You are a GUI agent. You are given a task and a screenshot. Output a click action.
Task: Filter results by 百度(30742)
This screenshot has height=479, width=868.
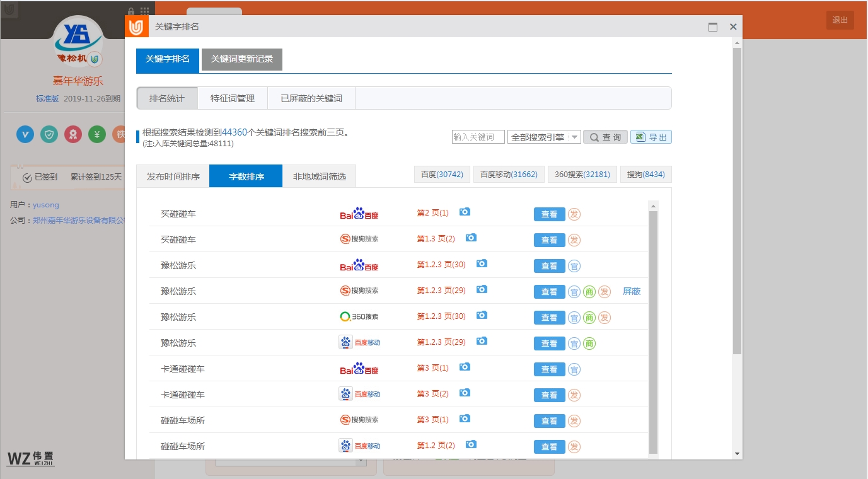(442, 175)
